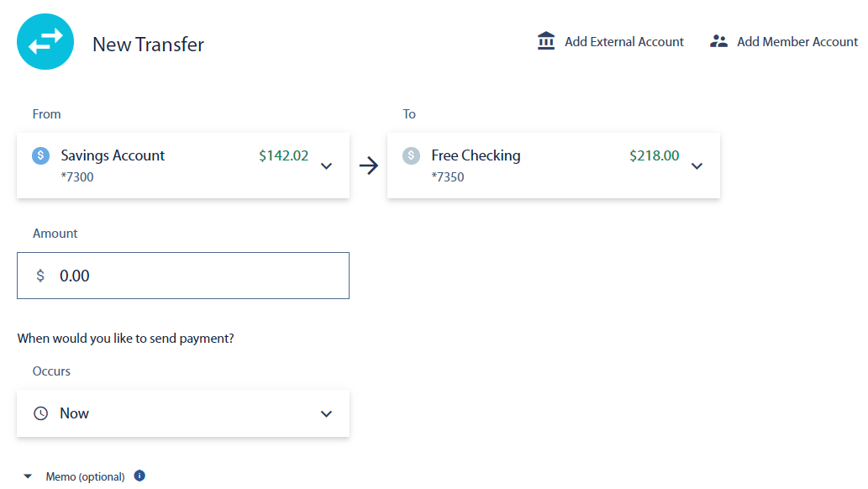Click the Now option in the Occurs field

click(x=74, y=413)
